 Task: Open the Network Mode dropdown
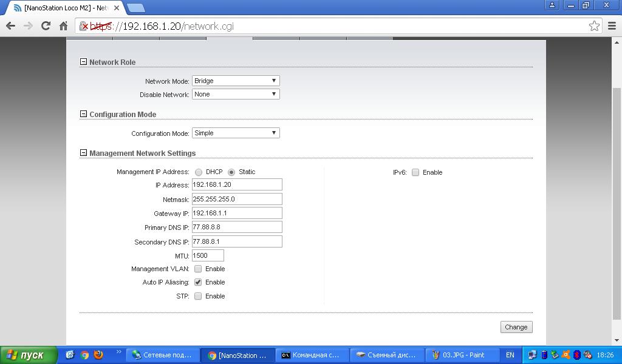(236, 81)
